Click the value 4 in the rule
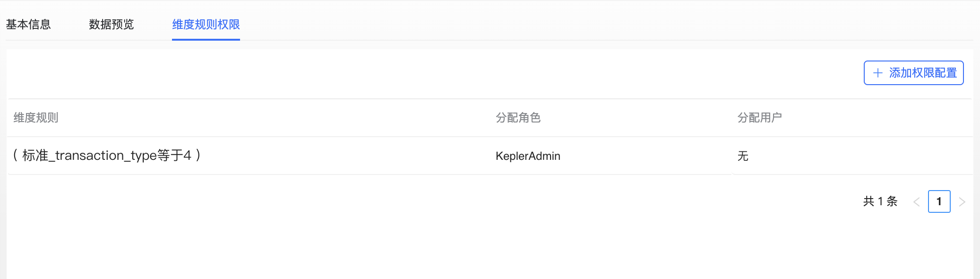The height and width of the screenshot is (279, 980). (188, 156)
